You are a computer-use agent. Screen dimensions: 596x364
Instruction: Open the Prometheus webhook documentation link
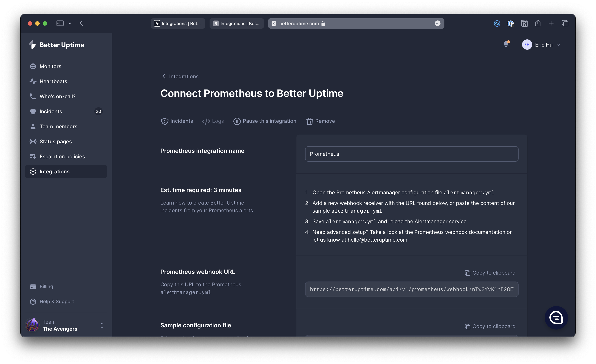click(x=460, y=232)
